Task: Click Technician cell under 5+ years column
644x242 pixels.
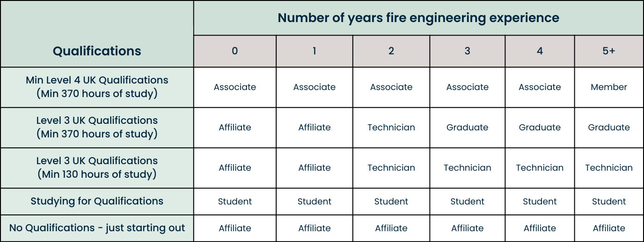Action: [609, 168]
